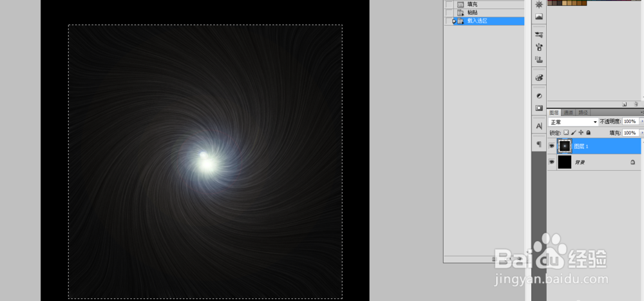Open the 不透明度 opacity slider arrow

[x=642, y=121]
